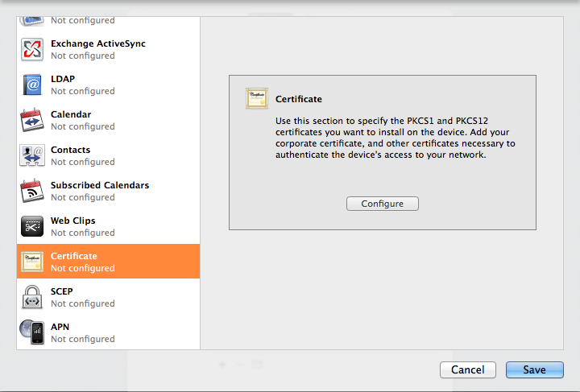Click 'Not configured' under APN

click(83, 339)
